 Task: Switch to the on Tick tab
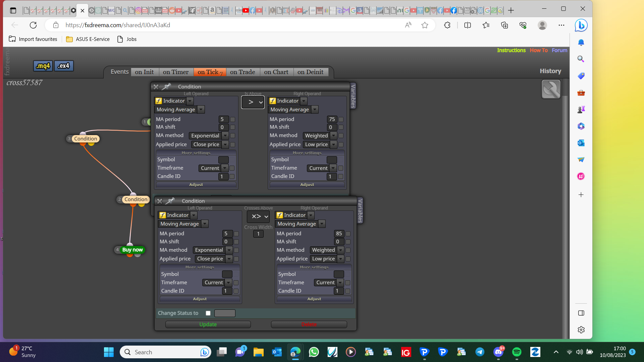(x=210, y=72)
